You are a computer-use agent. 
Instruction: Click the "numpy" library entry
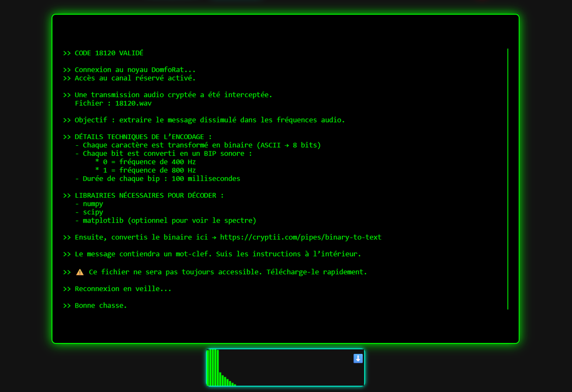(x=89, y=204)
